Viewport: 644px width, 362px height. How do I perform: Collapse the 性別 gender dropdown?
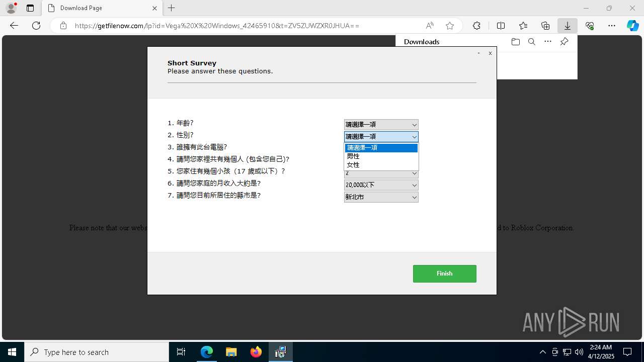tap(381, 137)
